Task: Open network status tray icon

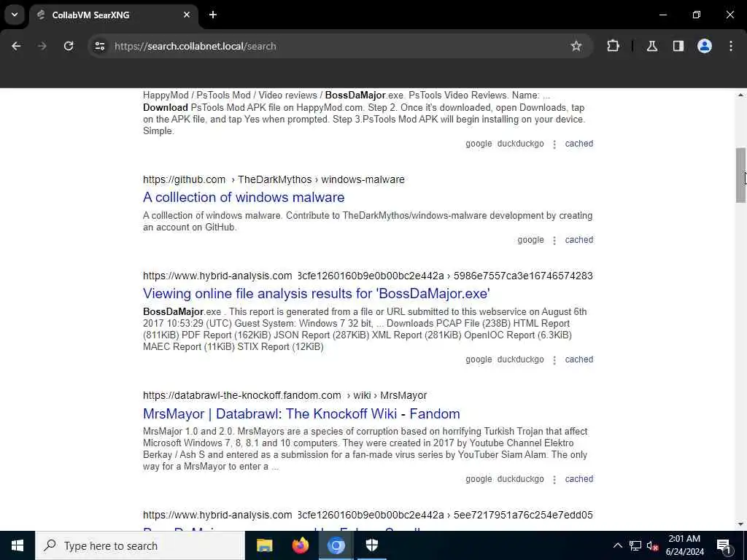Action: pos(635,545)
